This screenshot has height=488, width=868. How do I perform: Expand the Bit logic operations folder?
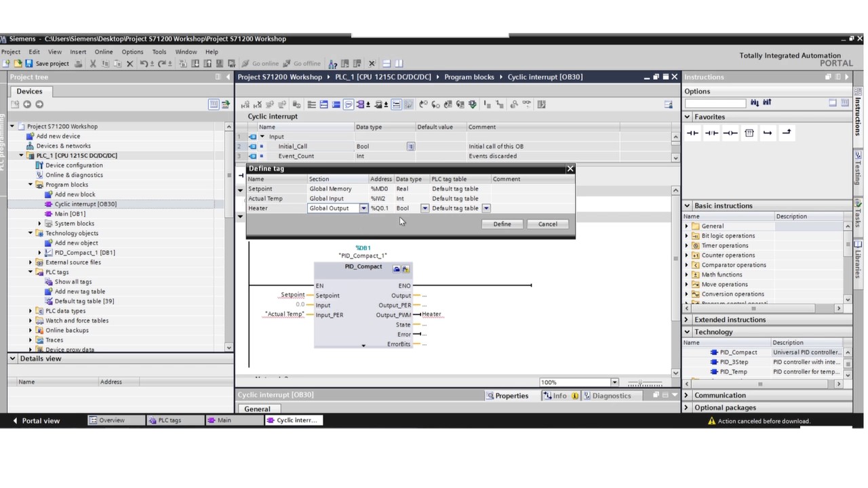coord(686,236)
